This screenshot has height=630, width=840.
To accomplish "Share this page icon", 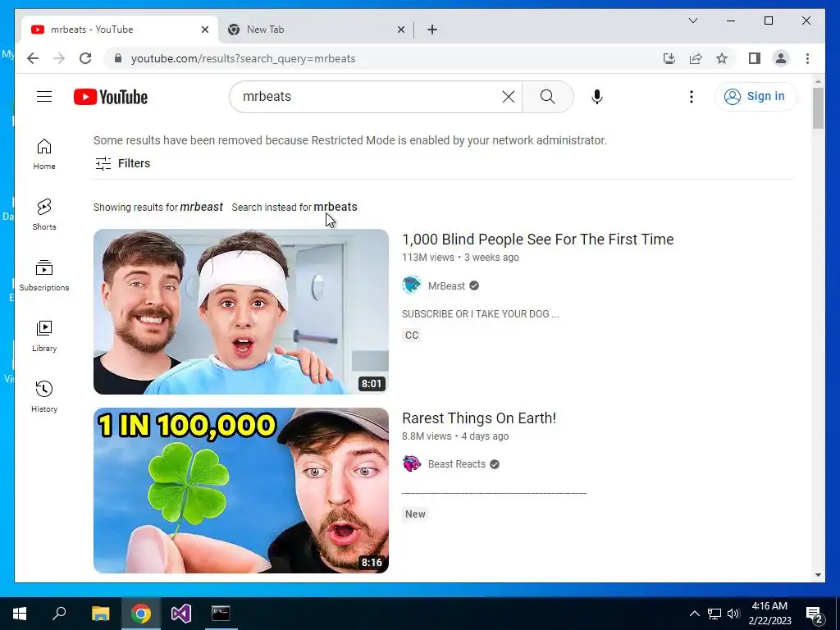I will pyautogui.click(x=696, y=58).
